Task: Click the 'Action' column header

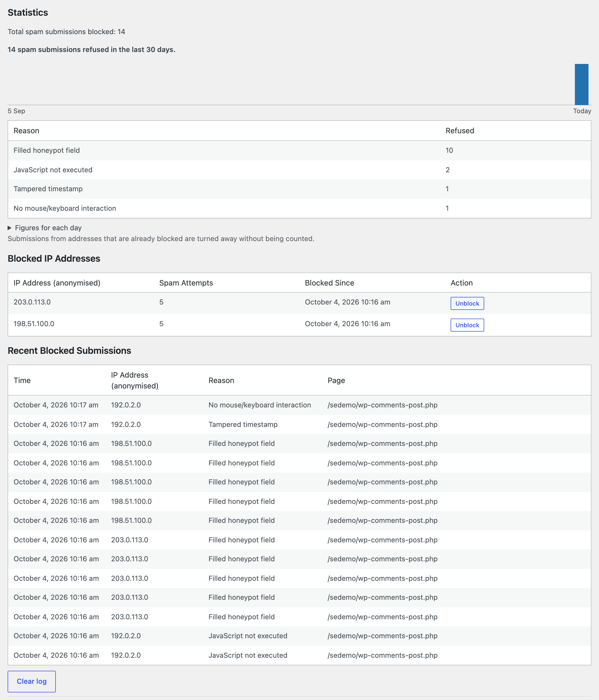Action: [x=462, y=283]
